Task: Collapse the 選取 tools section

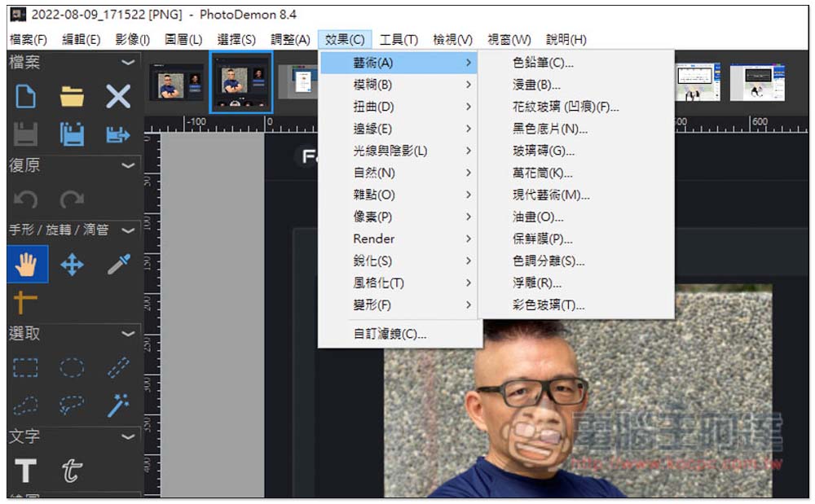Action: (x=128, y=334)
